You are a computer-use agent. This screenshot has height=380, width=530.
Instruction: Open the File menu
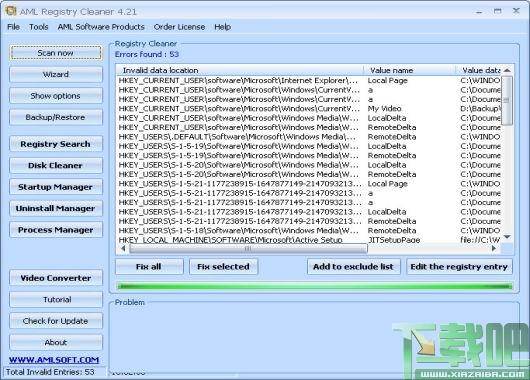pyautogui.click(x=14, y=27)
